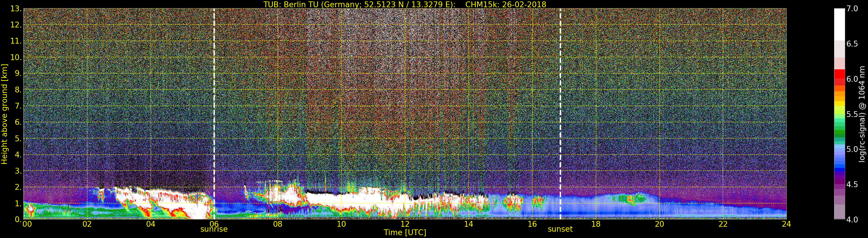
Task: Click the time tick label '02'
Action: (87, 224)
